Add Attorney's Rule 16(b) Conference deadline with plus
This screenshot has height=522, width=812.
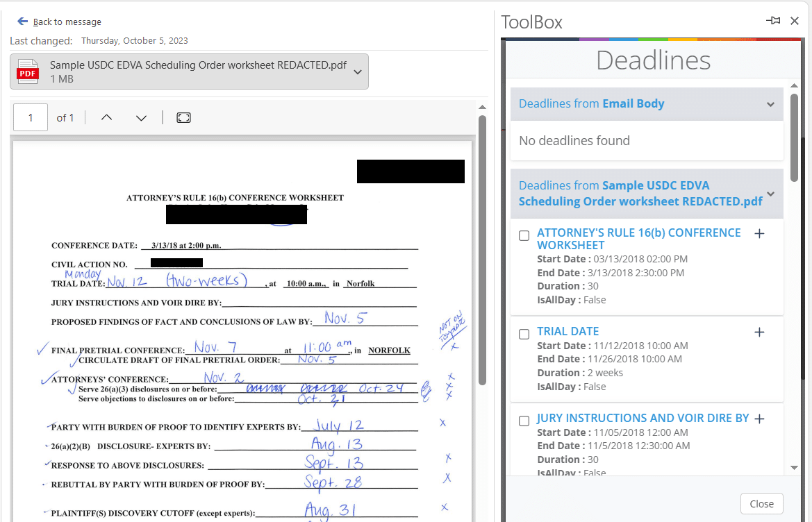759,234
